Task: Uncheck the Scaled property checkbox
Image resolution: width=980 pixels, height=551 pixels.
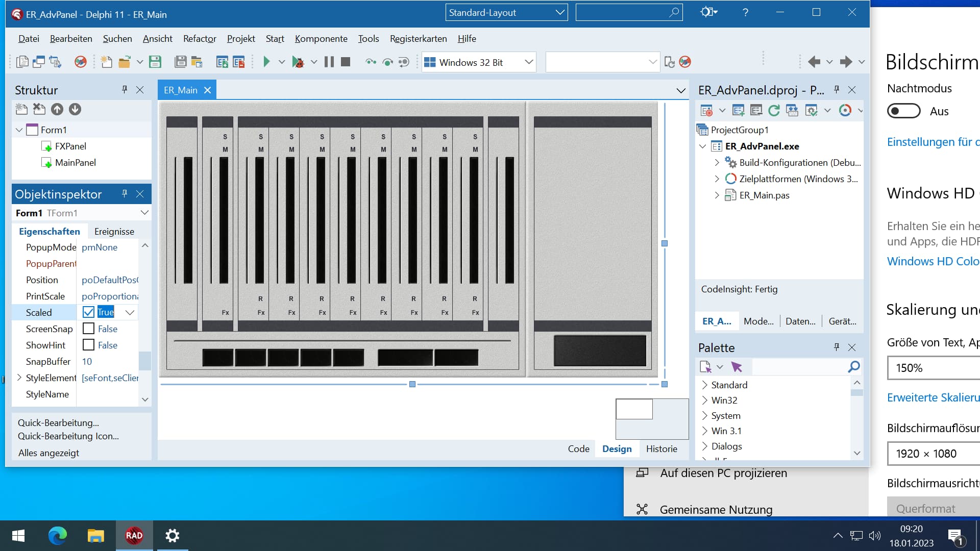Action: (88, 312)
